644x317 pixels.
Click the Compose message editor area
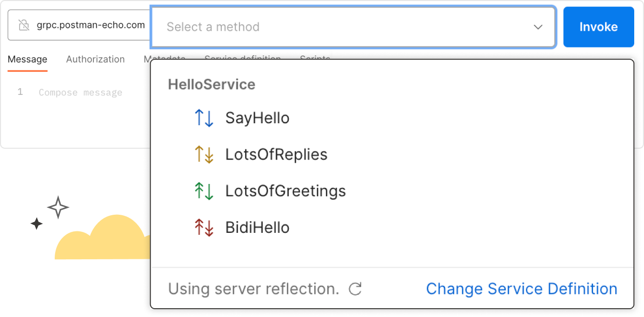click(80, 92)
